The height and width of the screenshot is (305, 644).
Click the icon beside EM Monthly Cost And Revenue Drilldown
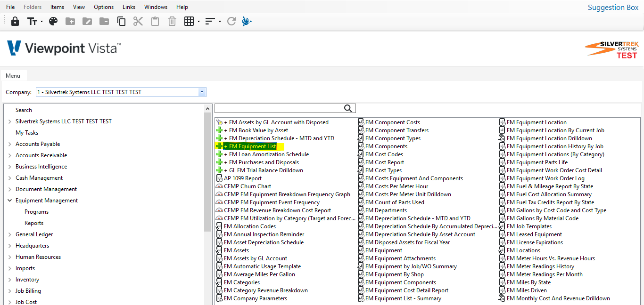pos(502,298)
